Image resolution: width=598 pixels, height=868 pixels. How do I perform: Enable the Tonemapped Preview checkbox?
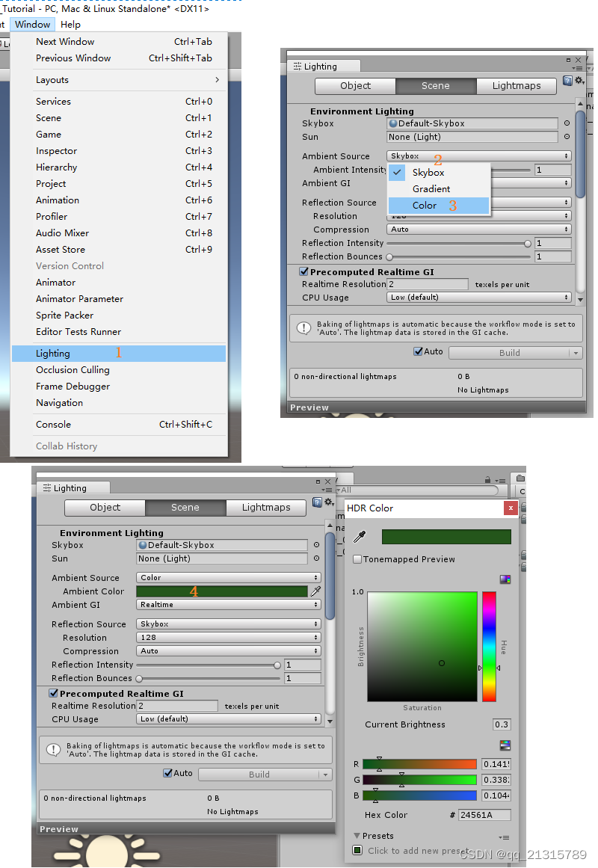(x=357, y=559)
